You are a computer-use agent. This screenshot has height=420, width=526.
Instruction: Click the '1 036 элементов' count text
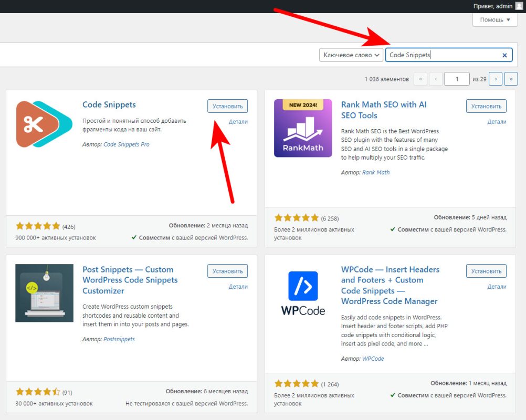(387, 79)
